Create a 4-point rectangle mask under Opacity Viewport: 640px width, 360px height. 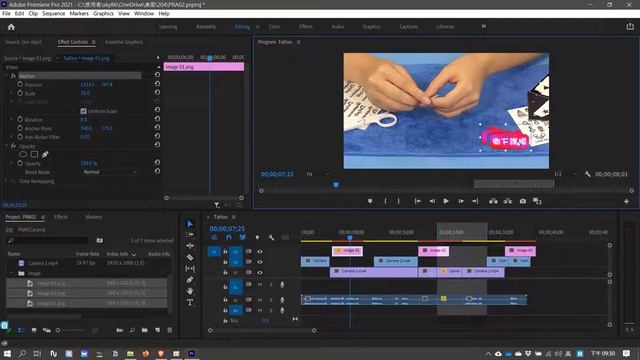click(34, 154)
